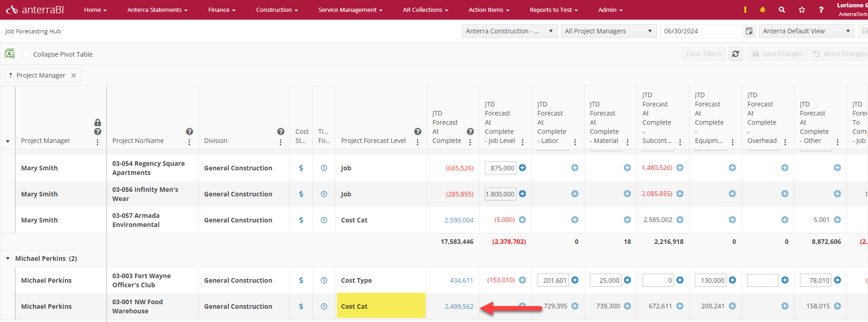Open the All Project Managers dropdown
The height and width of the screenshot is (322, 868).
coord(609,31)
